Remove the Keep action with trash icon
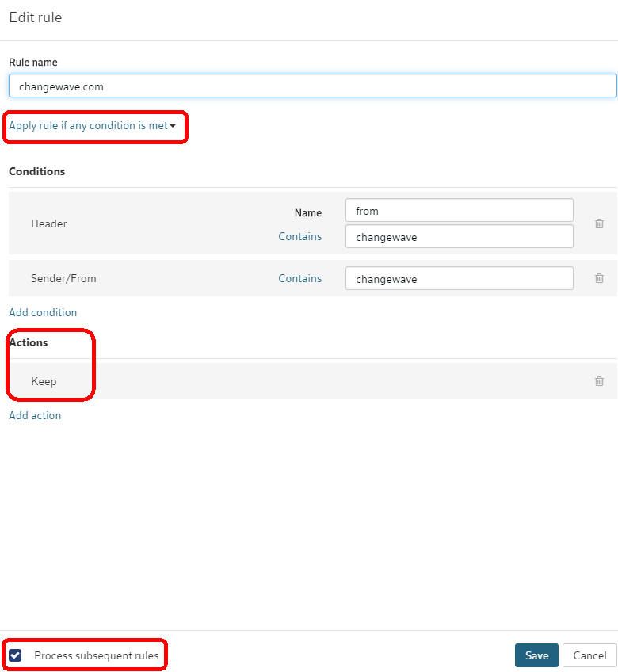This screenshot has height=672, width=618. point(599,381)
